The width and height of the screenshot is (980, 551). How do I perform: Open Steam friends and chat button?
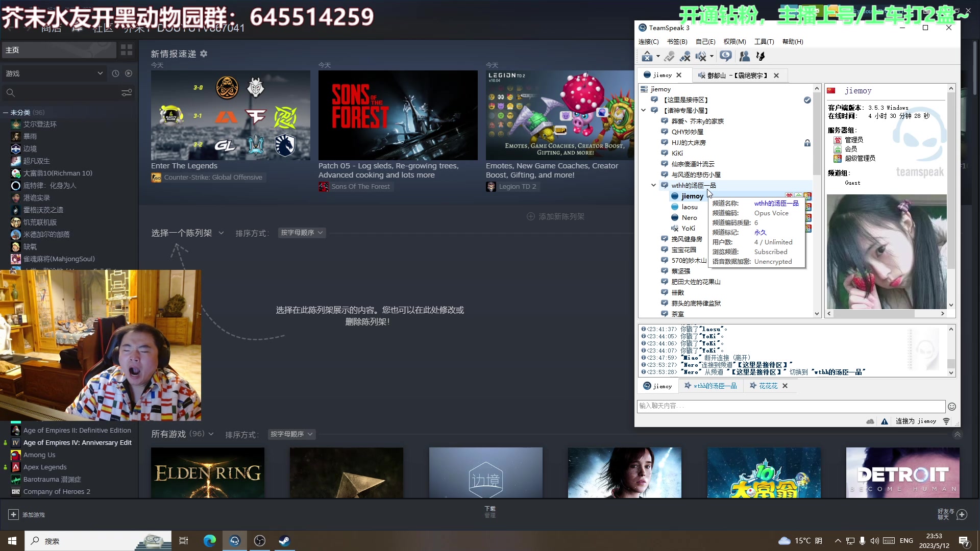(952, 514)
